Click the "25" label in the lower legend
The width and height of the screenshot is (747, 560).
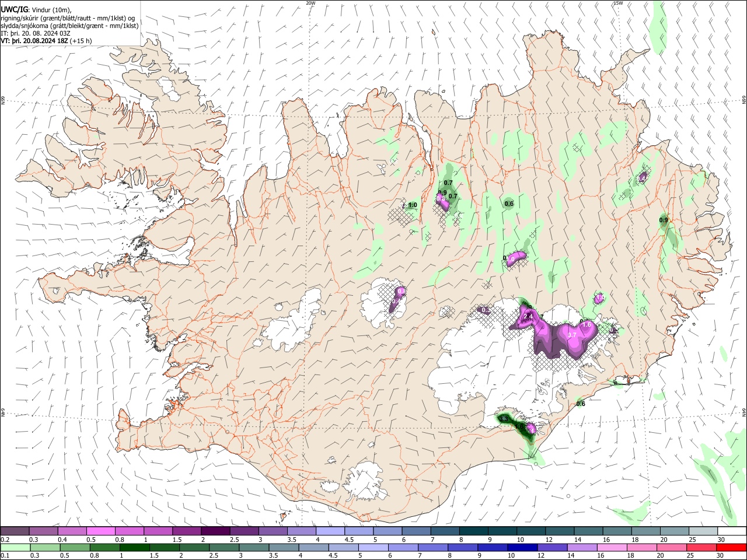click(690, 556)
